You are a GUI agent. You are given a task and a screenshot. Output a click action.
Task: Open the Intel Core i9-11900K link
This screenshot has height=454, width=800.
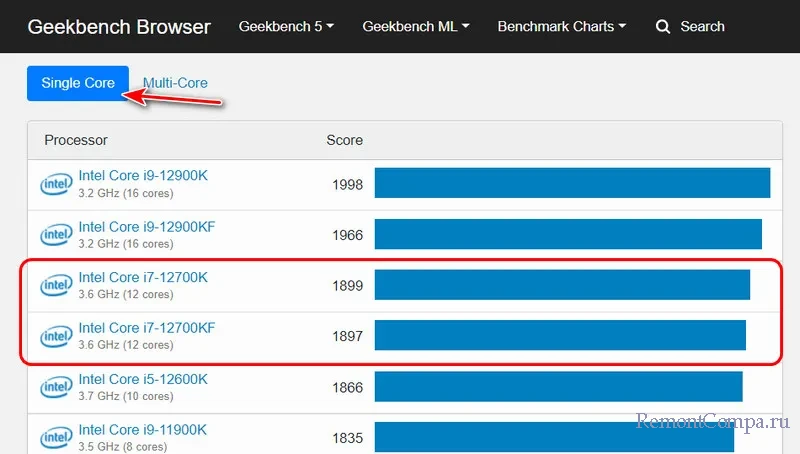143,430
